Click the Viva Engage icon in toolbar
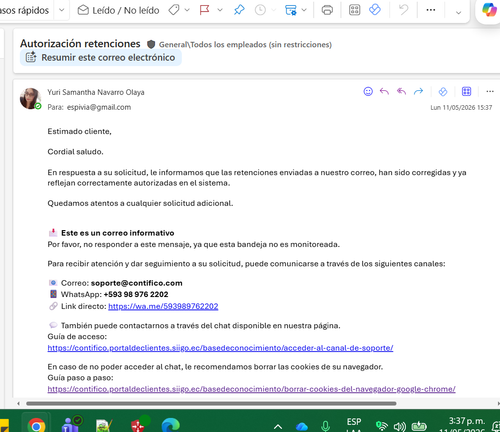500x432 pixels. 375,10
